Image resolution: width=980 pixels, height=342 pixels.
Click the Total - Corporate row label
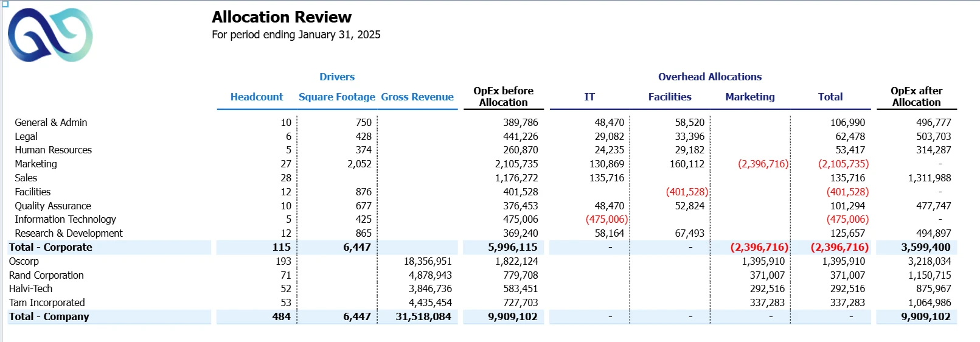(x=50, y=247)
